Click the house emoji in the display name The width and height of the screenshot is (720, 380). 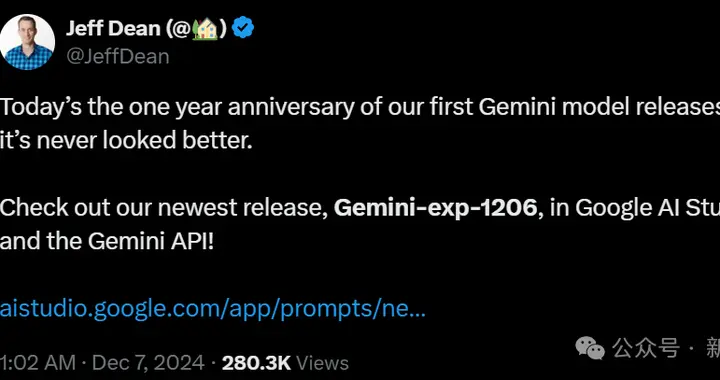[x=204, y=29]
